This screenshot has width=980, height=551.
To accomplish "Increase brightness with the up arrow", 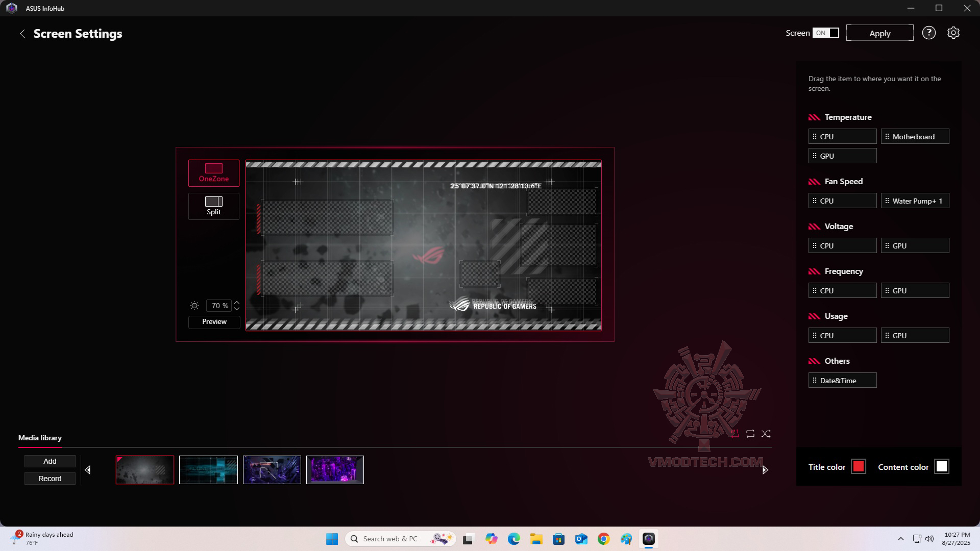I will [237, 303].
